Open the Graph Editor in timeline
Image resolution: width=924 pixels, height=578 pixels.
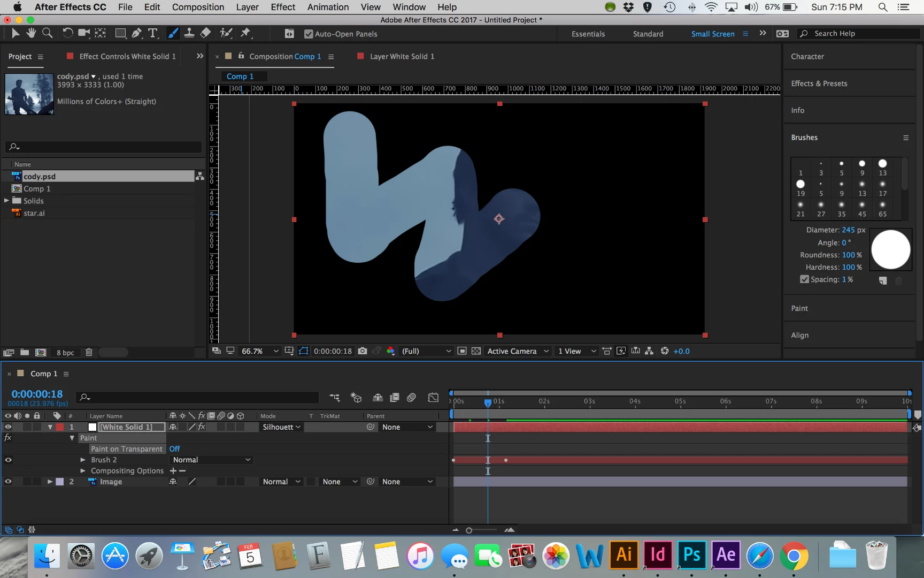tap(433, 397)
